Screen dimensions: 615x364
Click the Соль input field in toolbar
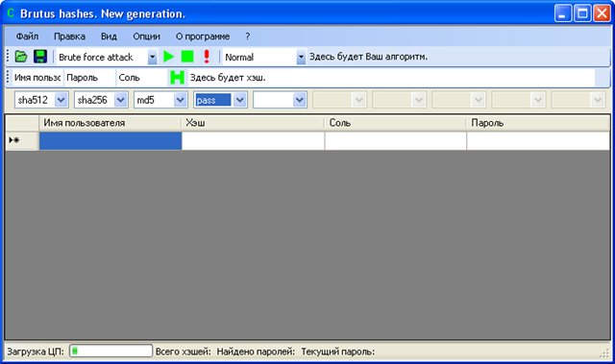pos(142,78)
